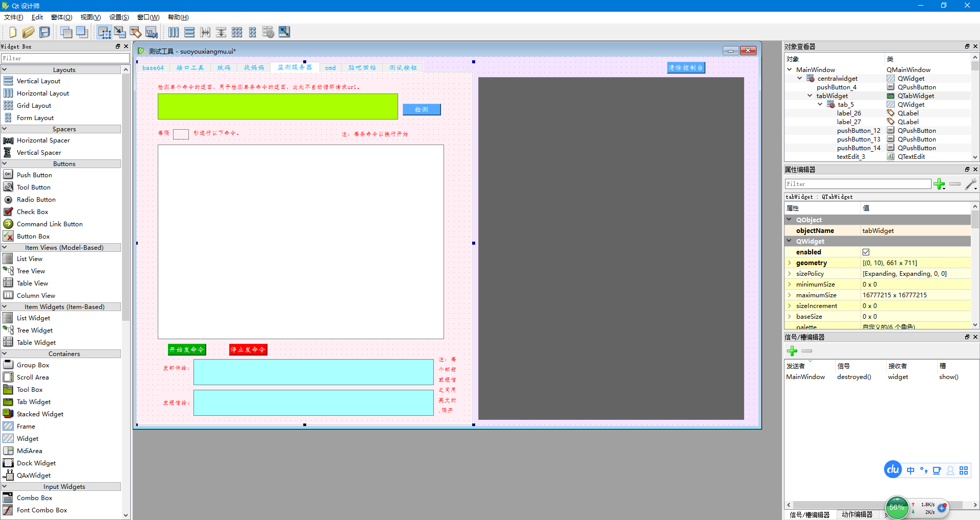980x520 pixels.
Task: Click the green plus in Property Editor
Action: 939,184
